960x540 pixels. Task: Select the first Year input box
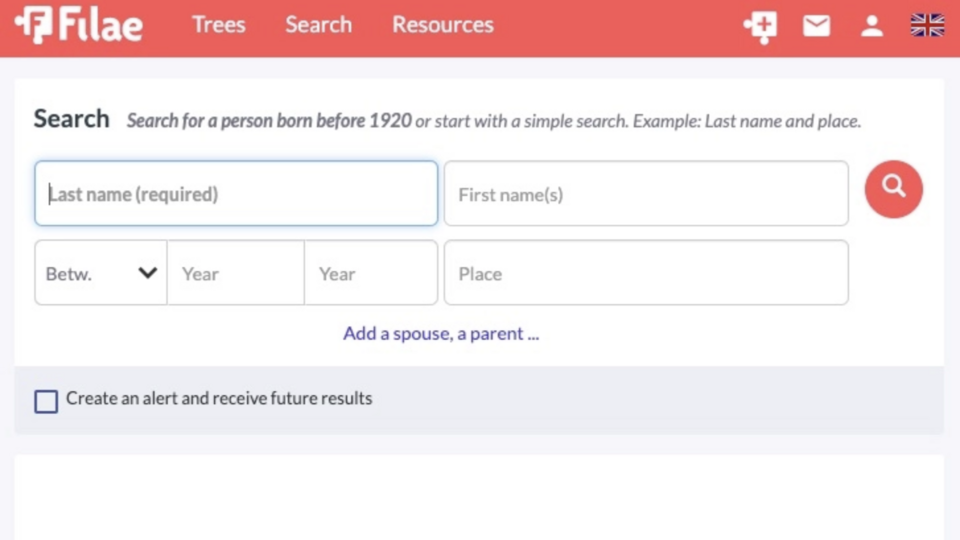pyautogui.click(x=235, y=273)
